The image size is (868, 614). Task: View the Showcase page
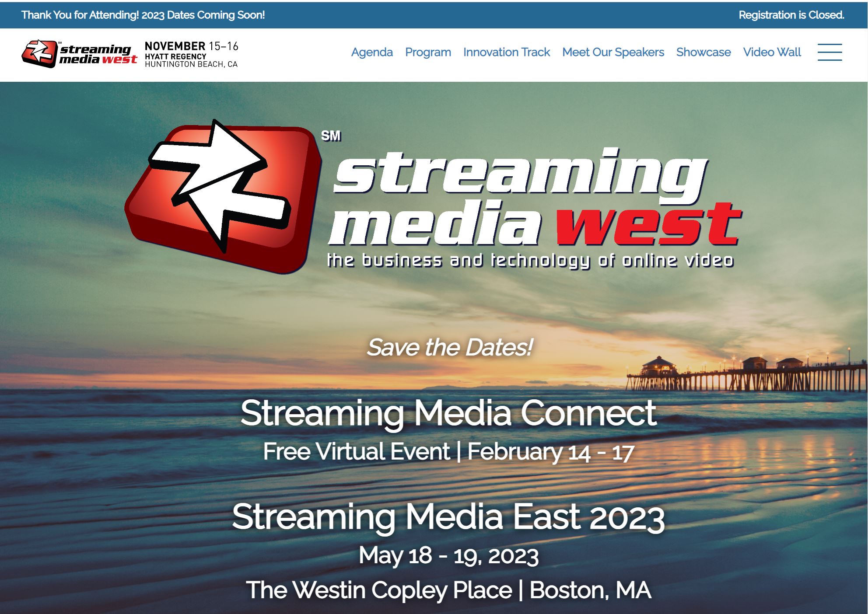coord(703,52)
